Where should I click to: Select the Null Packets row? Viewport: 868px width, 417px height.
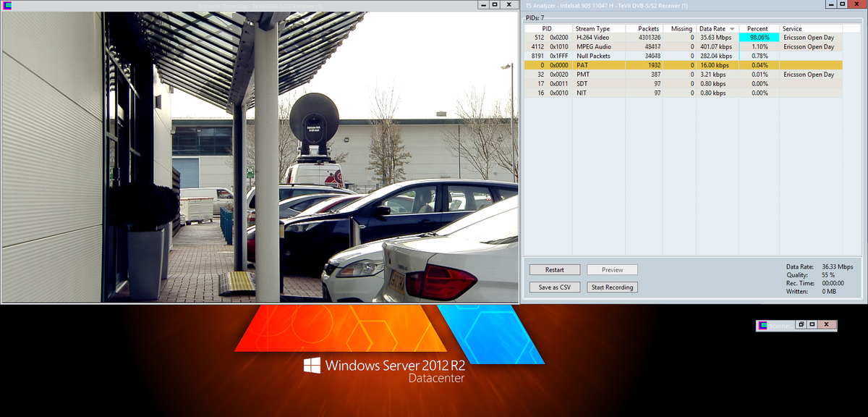pos(684,56)
